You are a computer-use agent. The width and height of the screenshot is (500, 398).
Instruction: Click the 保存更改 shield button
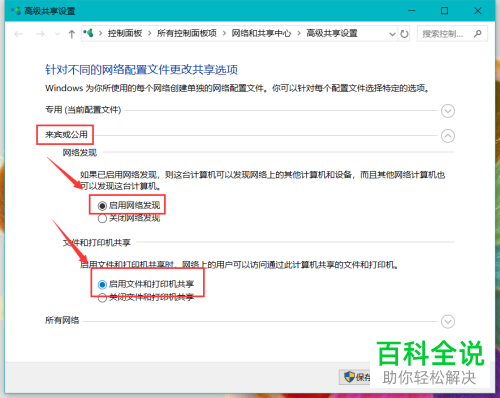(x=355, y=377)
